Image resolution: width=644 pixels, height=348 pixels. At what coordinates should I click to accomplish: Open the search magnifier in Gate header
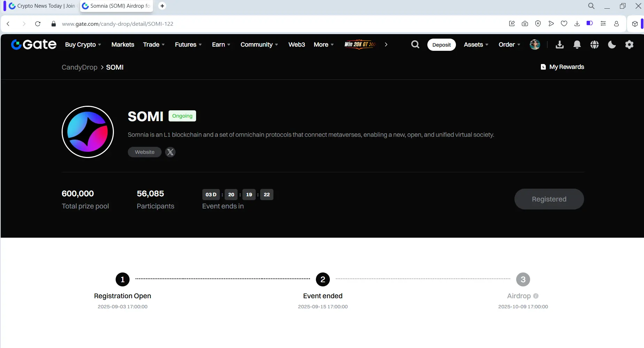pos(415,45)
